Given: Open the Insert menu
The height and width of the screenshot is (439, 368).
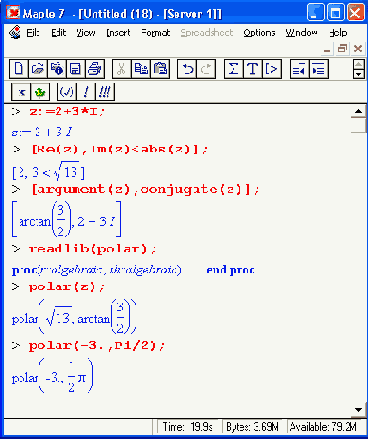Looking at the screenshot, I should tap(118, 33).
